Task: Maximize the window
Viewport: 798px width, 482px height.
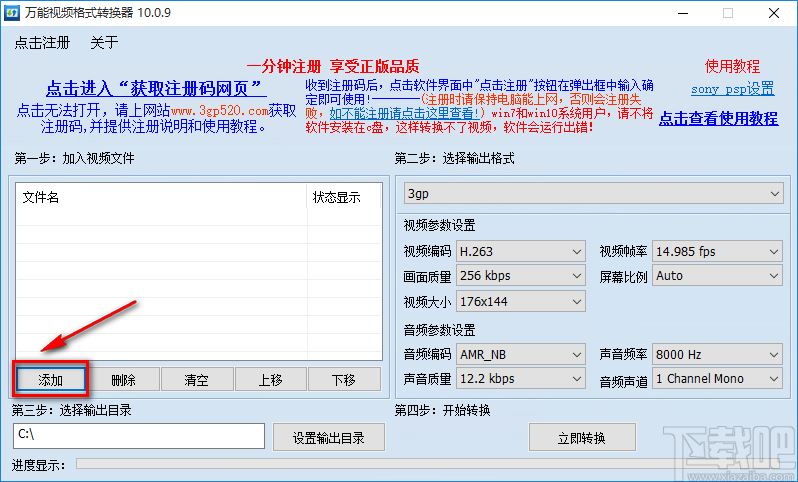Action: [728, 13]
